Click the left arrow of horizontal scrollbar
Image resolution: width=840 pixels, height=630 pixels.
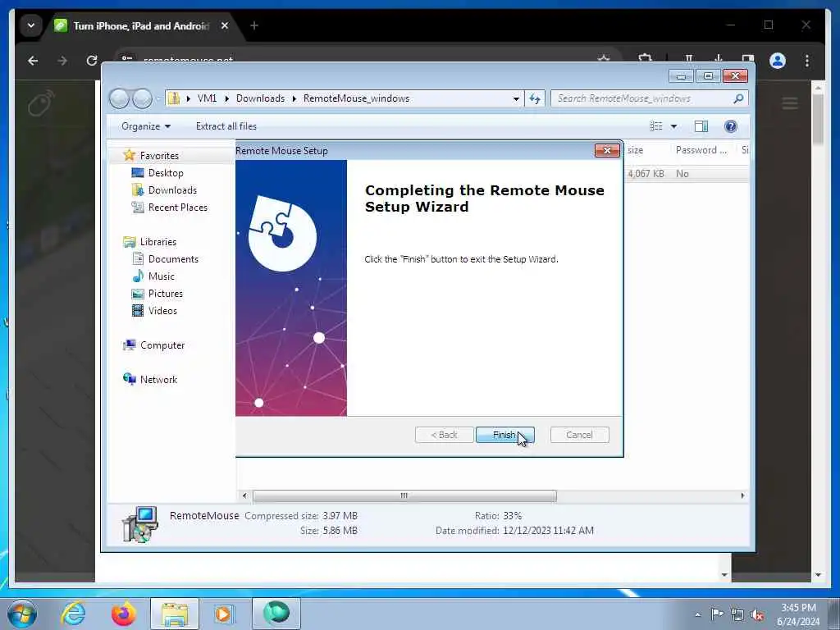[x=244, y=496]
